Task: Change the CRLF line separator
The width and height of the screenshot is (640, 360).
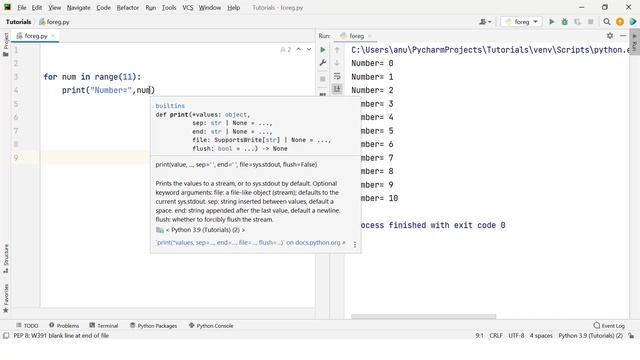Action: 496,336
